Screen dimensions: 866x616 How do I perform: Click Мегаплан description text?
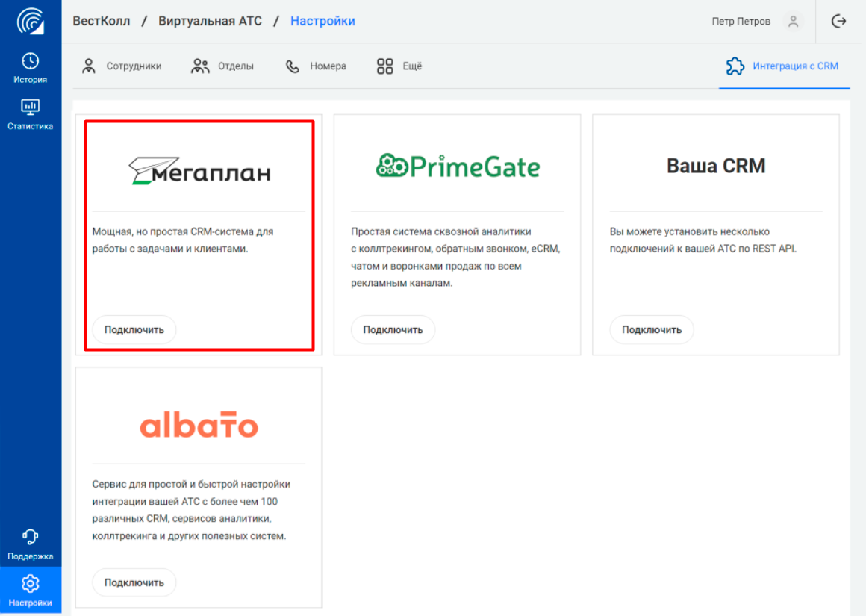pos(183,240)
